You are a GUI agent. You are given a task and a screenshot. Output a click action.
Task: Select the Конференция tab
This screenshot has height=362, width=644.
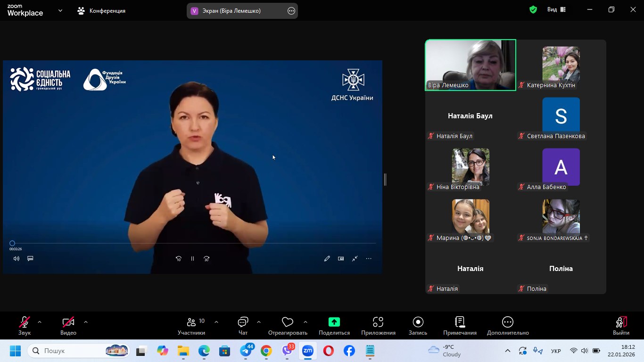click(x=102, y=10)
